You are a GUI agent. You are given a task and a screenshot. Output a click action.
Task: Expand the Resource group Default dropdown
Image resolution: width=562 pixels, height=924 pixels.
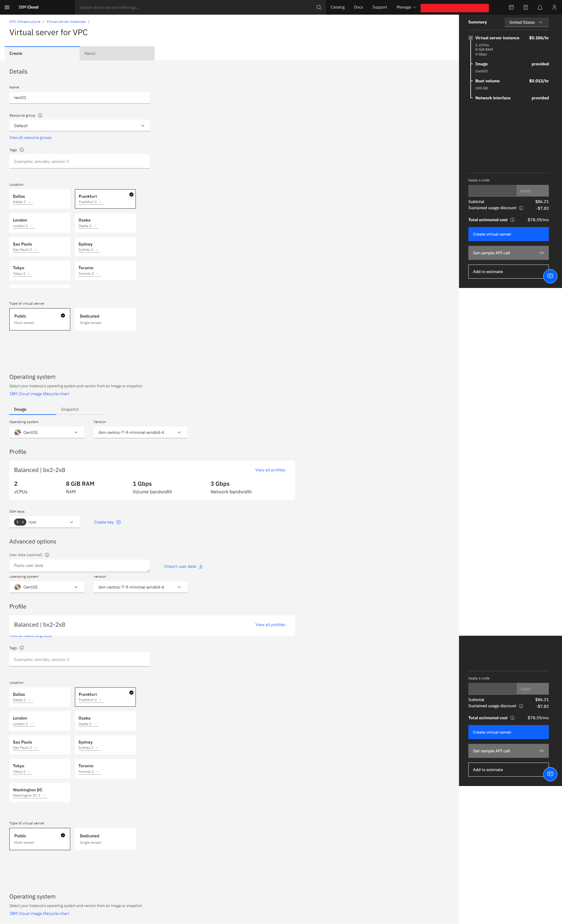(x=79, y=126)
